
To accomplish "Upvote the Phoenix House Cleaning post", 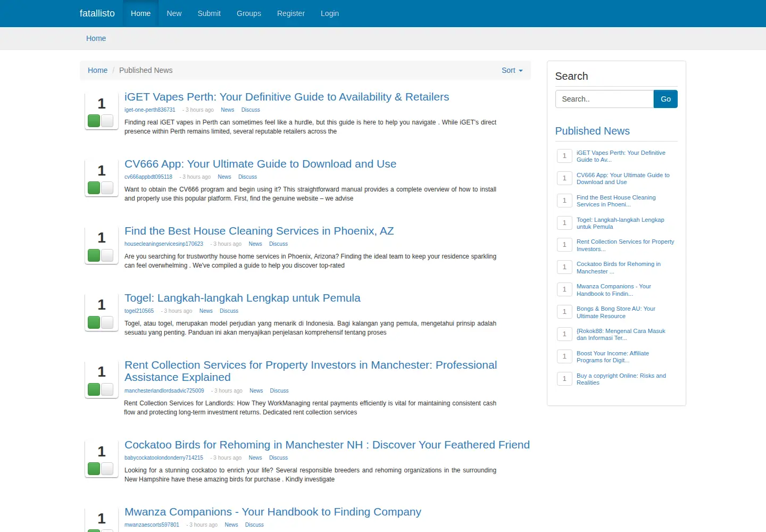I will (94, 255).
